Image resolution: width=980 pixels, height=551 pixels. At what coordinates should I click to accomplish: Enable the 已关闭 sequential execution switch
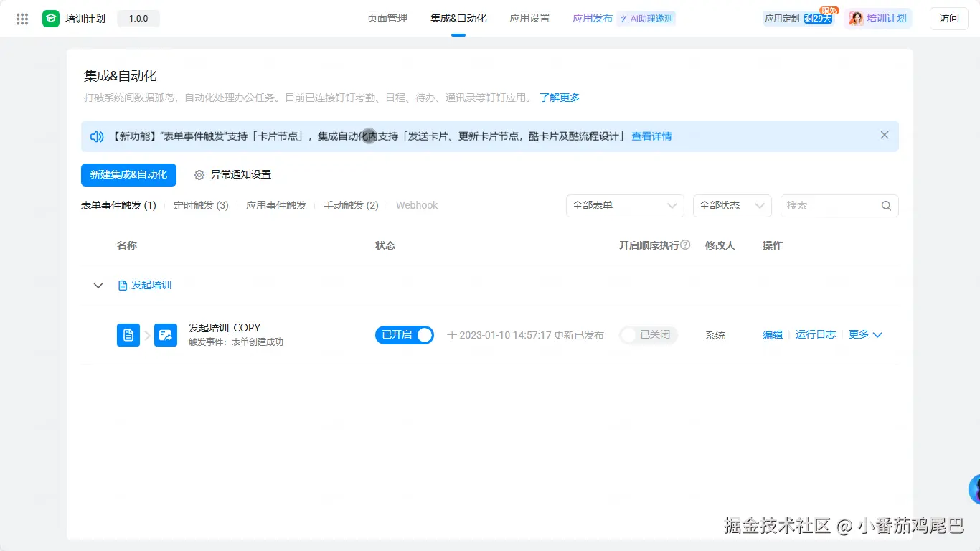click(649, 335)
